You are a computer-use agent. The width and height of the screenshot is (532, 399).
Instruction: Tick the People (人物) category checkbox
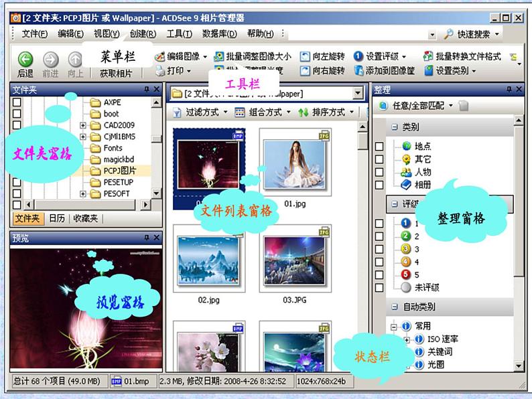379,172
